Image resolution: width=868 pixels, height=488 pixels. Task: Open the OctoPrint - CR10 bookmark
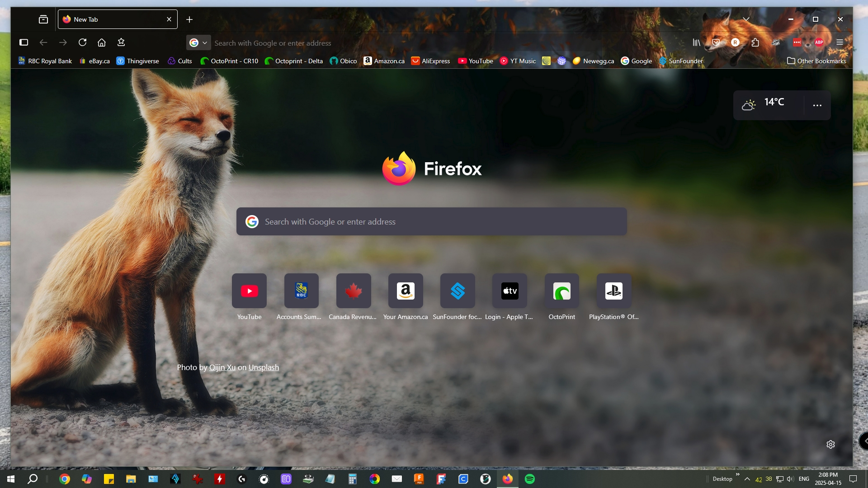pyautogui.click(x=229, y=61)
